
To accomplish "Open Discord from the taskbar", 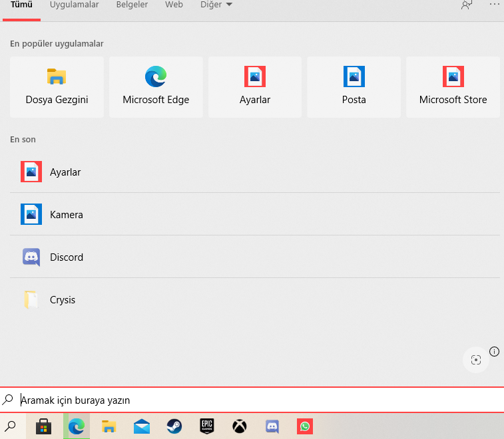I will pyautogui.click(x=272, y=426).
